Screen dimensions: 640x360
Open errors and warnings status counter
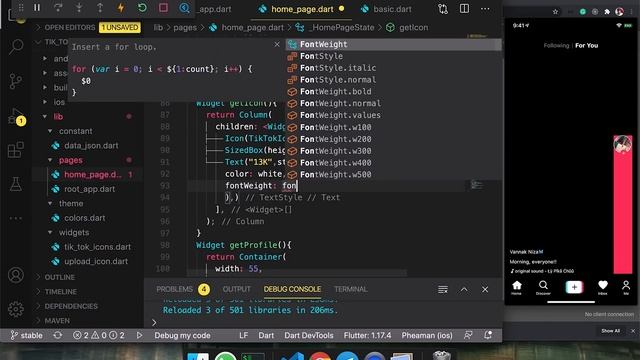coord(98,336)
